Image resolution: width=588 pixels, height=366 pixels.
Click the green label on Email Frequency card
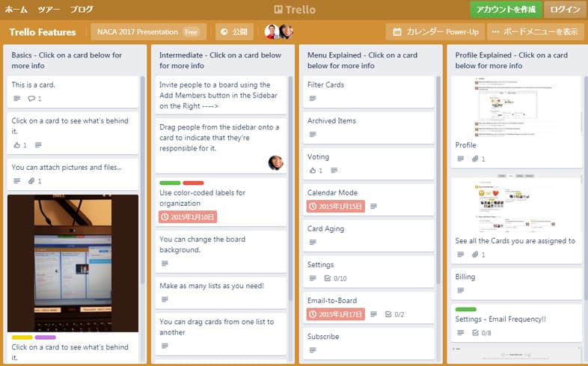[466, 309]
